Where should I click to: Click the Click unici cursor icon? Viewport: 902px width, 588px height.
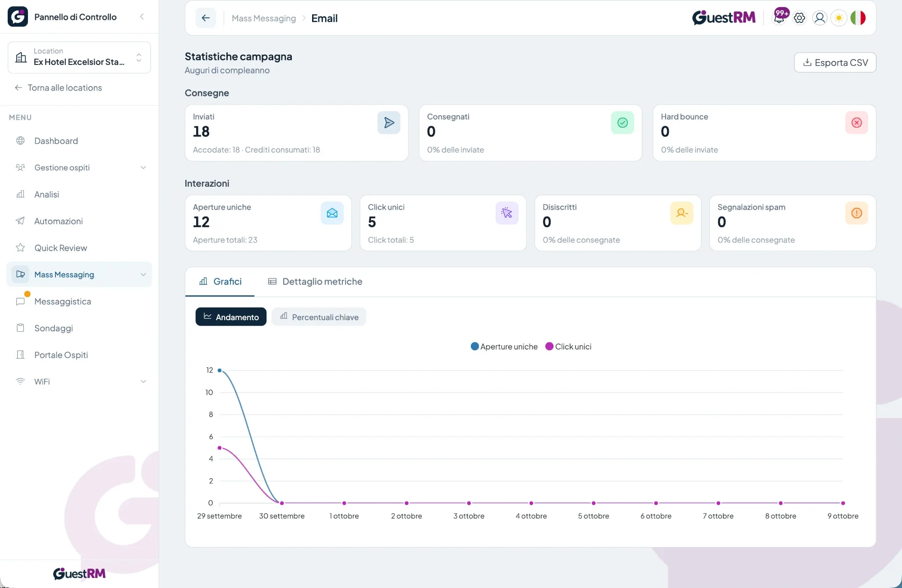tap(507, 213)
